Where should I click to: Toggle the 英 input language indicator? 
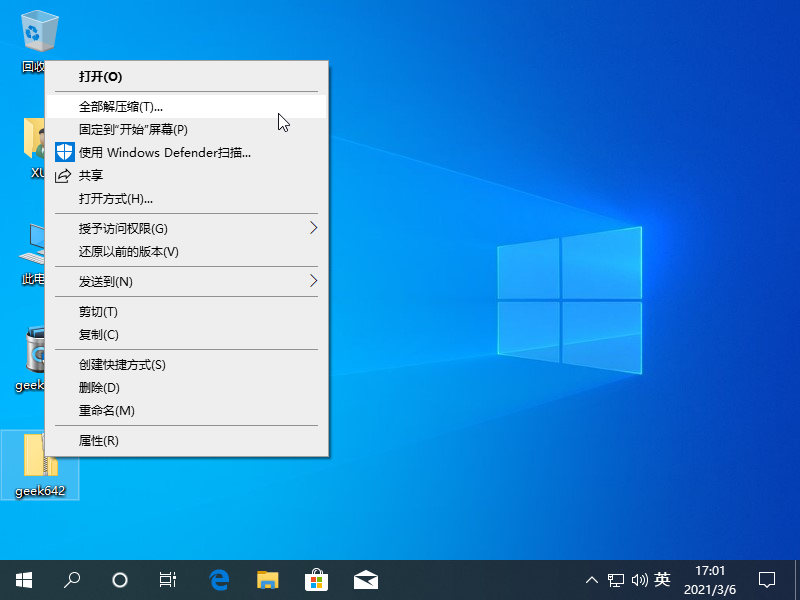(662, 579)
